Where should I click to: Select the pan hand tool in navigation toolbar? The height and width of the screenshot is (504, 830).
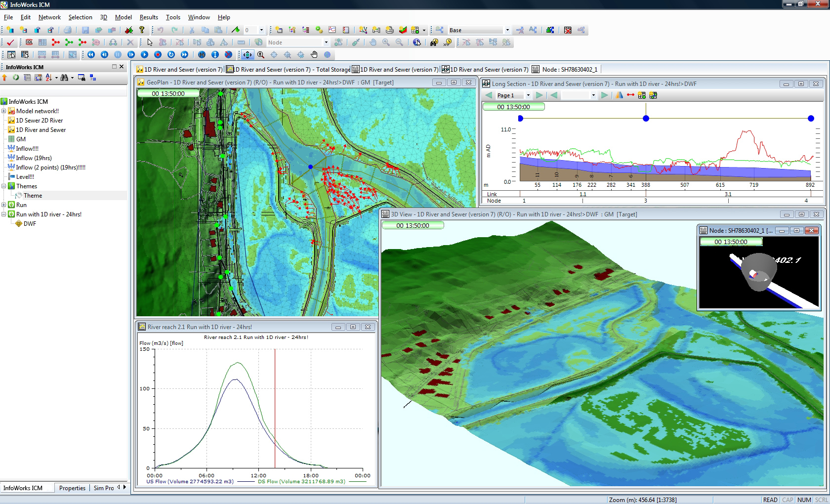point(314,55)
